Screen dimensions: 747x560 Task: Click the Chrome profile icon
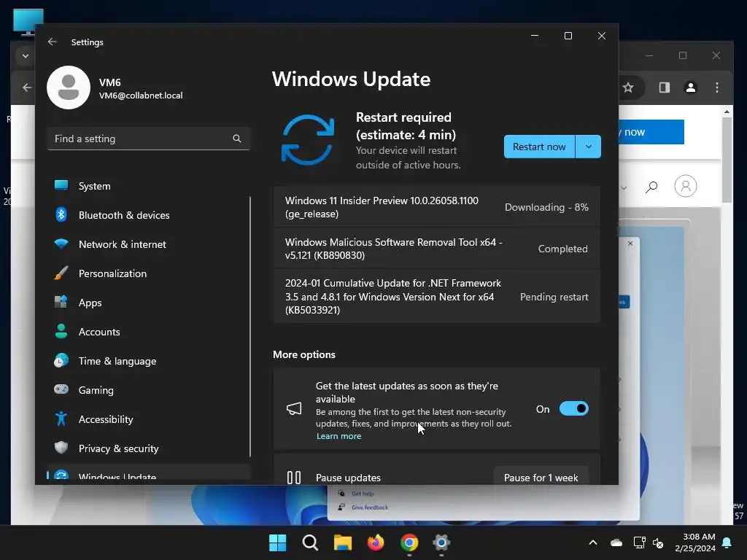[691, 87]
